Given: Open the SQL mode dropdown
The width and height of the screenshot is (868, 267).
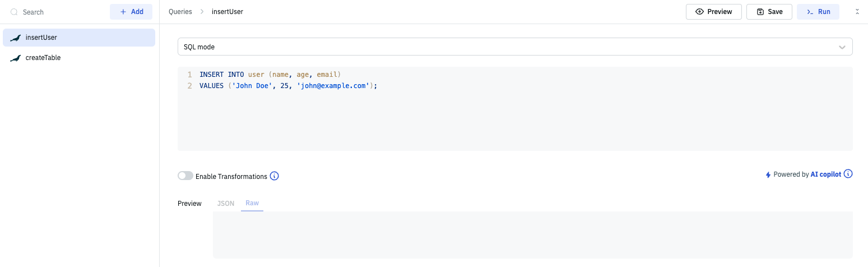Looking at the screenshot, I should [504, 47].
